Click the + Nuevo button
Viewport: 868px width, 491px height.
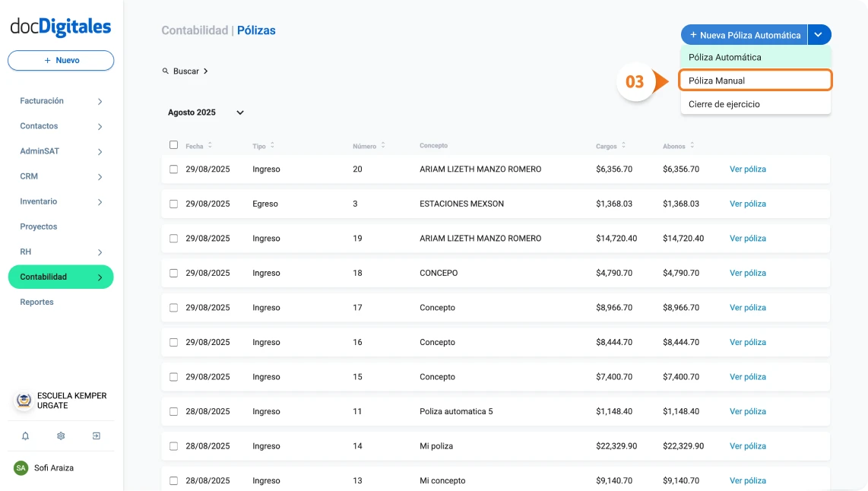coord(60,60)
